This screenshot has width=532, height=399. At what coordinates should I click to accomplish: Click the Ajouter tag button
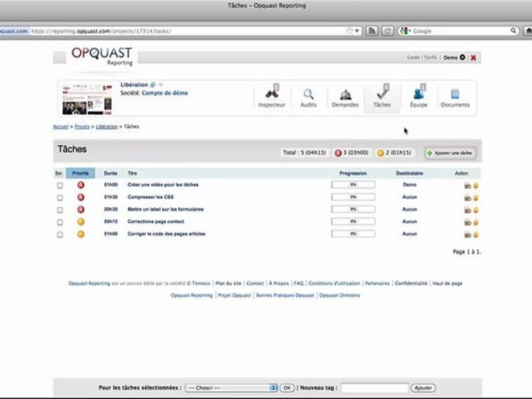[423, 388]
